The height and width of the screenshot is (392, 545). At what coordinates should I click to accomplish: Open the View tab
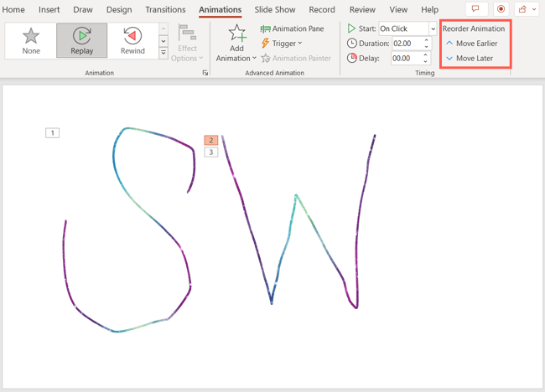(398, 10)
